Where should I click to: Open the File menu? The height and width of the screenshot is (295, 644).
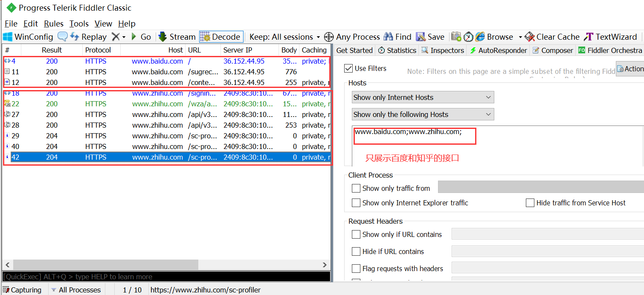coord(11,23)
